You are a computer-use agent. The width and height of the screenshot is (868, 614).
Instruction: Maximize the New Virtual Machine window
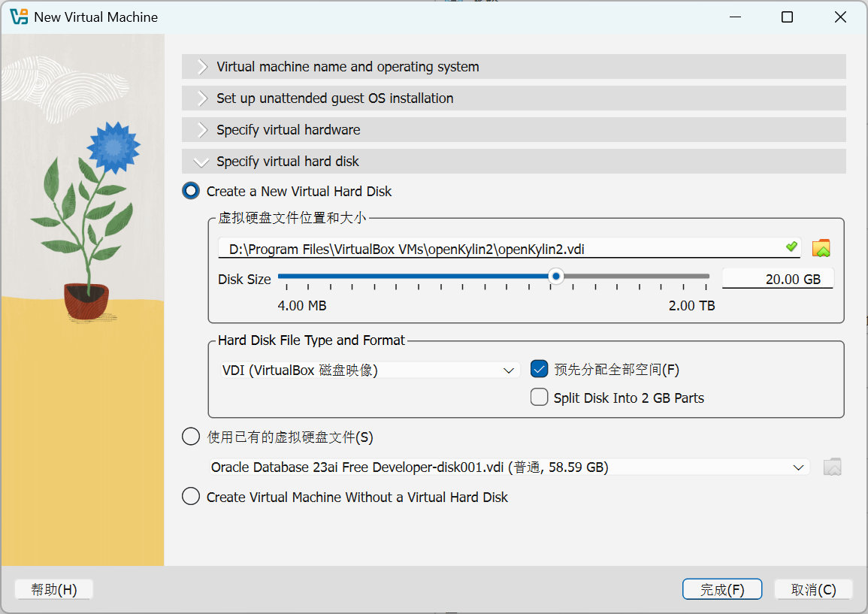point(787,17)
